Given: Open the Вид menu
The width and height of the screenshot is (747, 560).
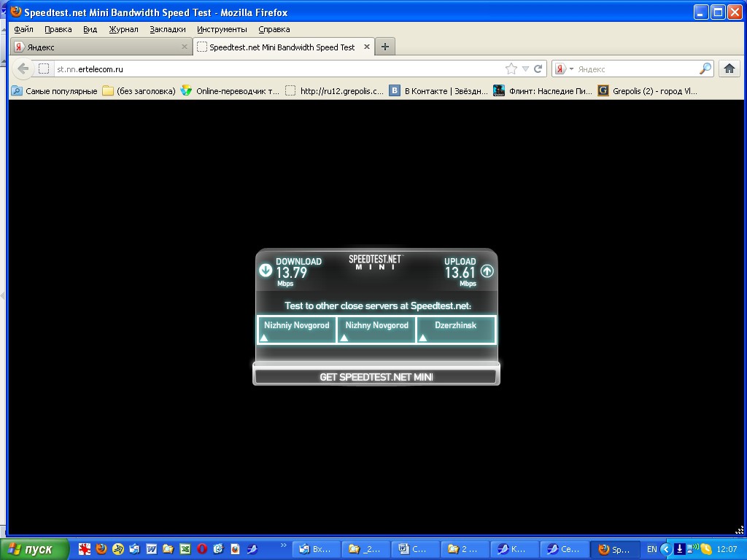Looking at the screenshot, I should (x=90, y=29).
